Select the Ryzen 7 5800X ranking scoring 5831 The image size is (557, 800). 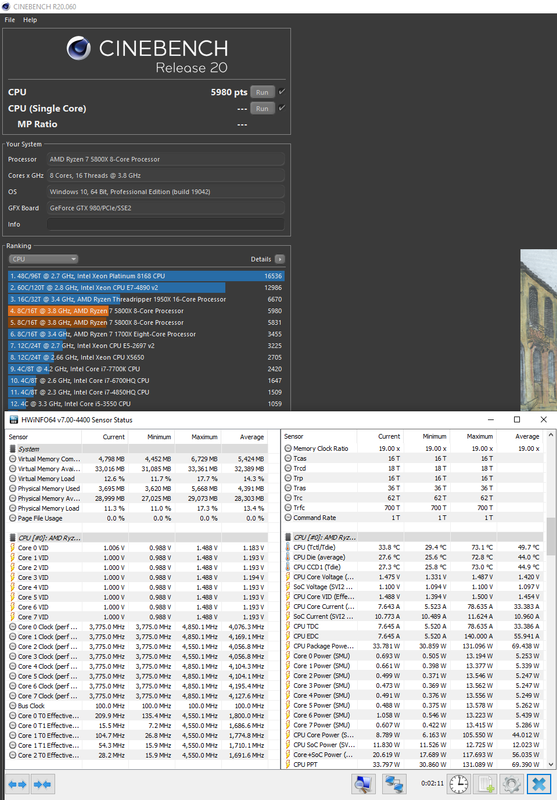146,322
